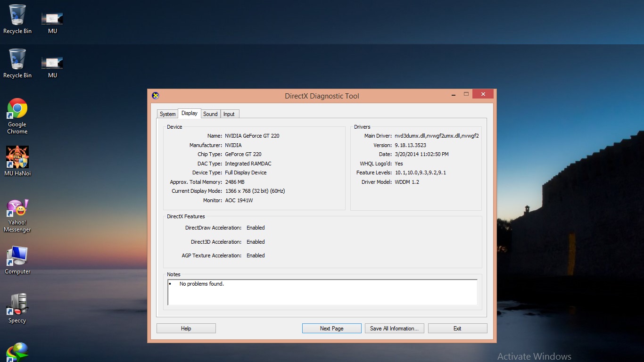
Task: Select the MU HaNoi desktop icon
Action: coord(17,161)
